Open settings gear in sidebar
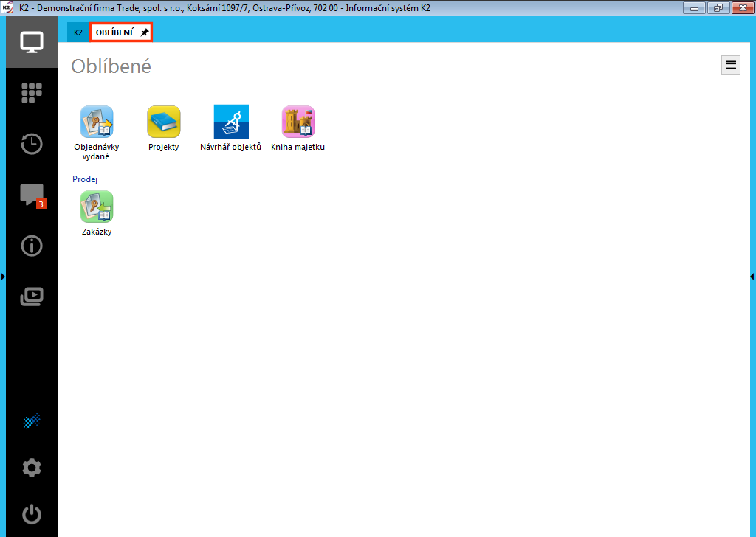 point(31,468)
